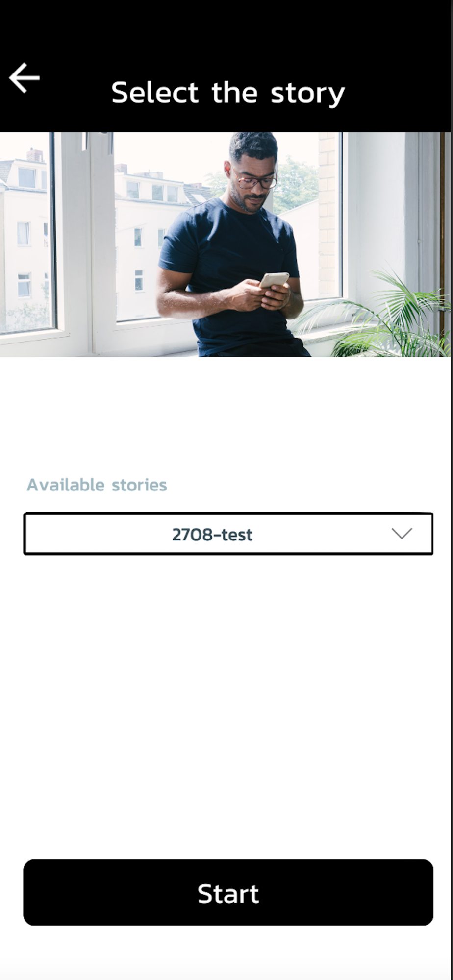Click the word 'Start' on the black button

[228, 894]
